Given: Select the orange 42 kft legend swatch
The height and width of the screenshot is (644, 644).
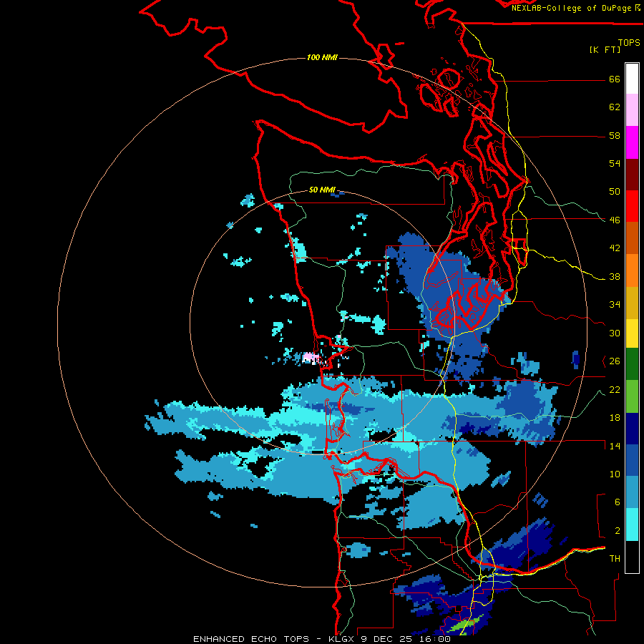Looking at the screenshot, I should click(x=632, y=270).
